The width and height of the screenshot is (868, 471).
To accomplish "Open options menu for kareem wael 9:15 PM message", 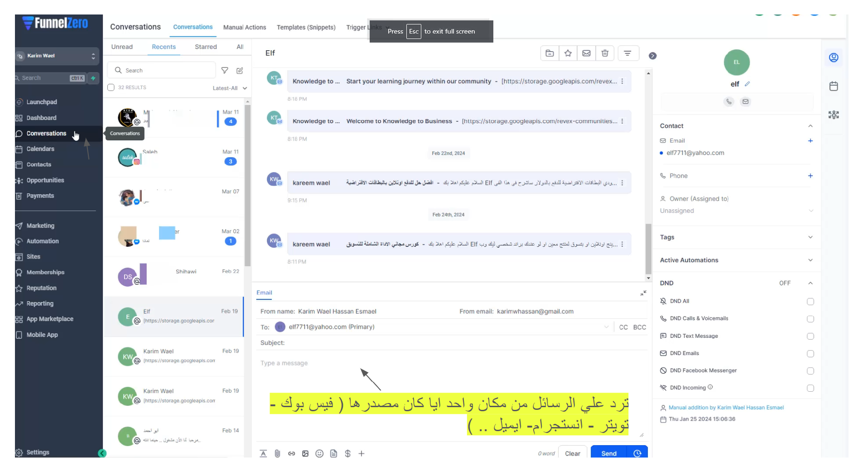I will point(622,183).
